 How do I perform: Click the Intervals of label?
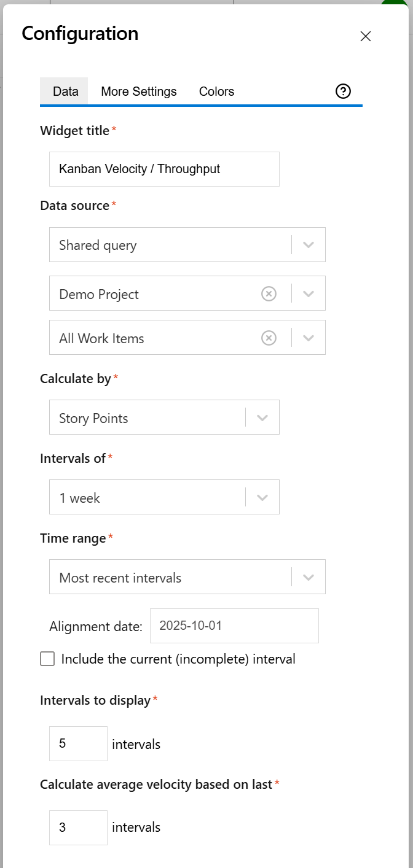pyautogui.click(x=73, y=459)
